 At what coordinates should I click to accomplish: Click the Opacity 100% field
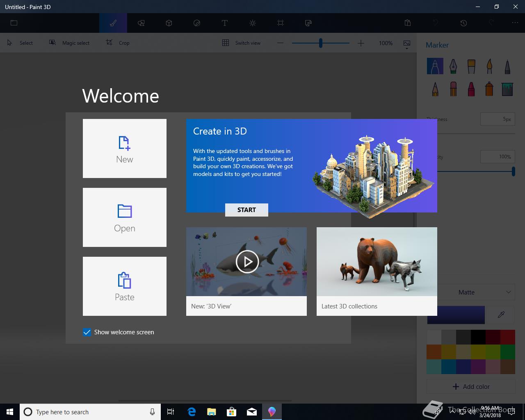point(498,157)
